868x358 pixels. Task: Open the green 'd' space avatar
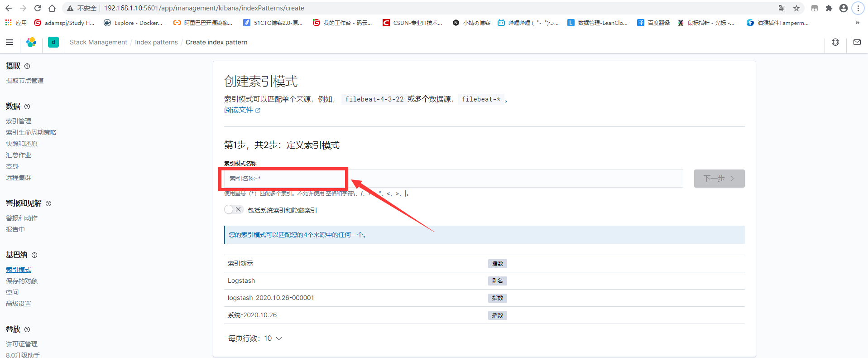[53, 42]
